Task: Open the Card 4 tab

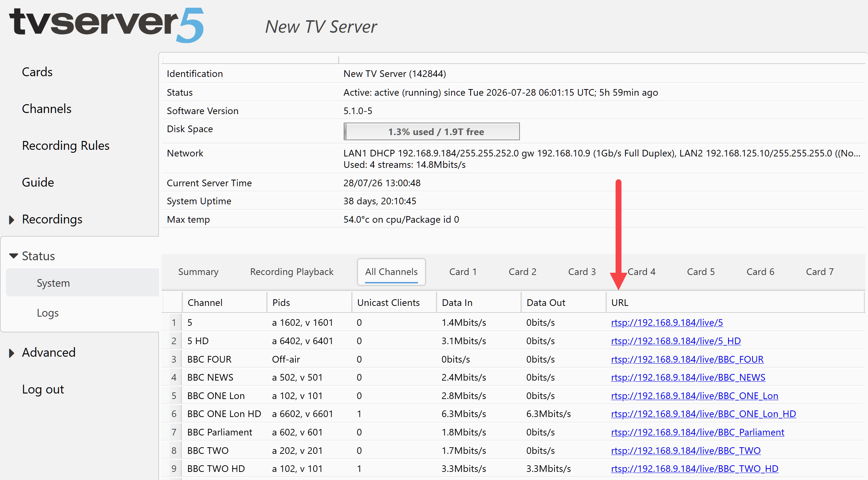Action: [641, 272]
